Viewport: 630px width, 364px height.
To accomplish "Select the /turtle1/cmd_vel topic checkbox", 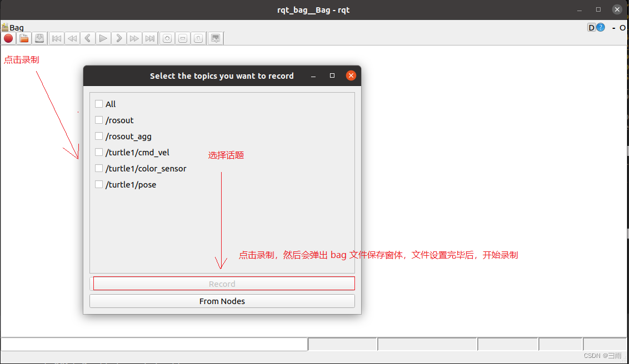I will coord(99,152).
